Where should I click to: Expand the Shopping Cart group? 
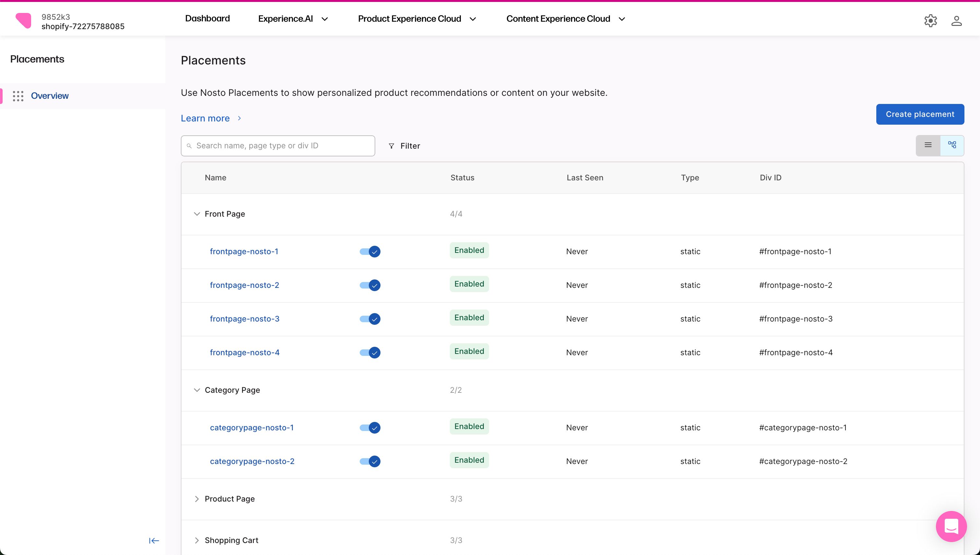coord(197,540)
